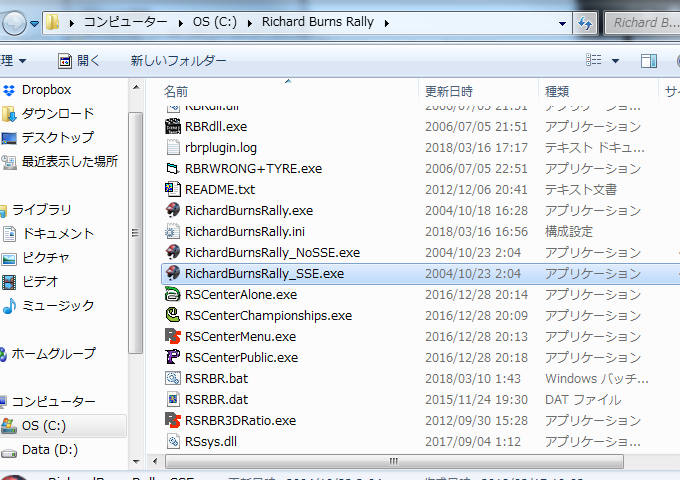Select Data (D:) drive in navigation pane
The height and width of the screenshot is (480, 680).
point(49,450)
